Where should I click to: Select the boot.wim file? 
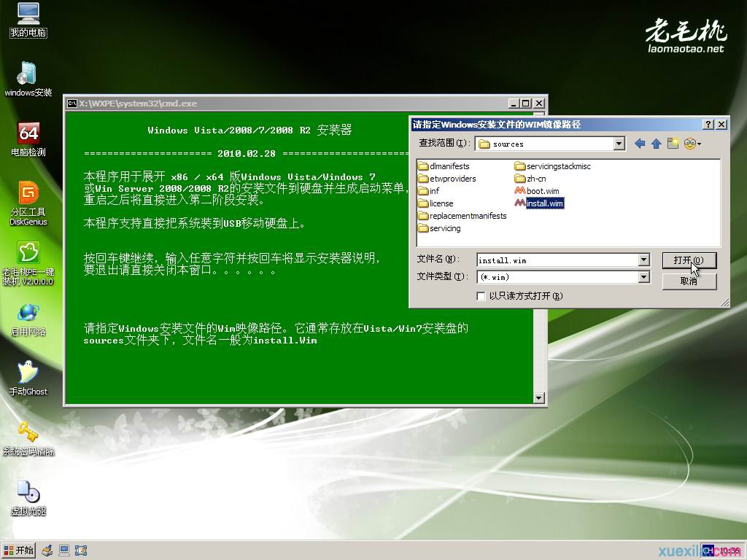click(542, 191)
